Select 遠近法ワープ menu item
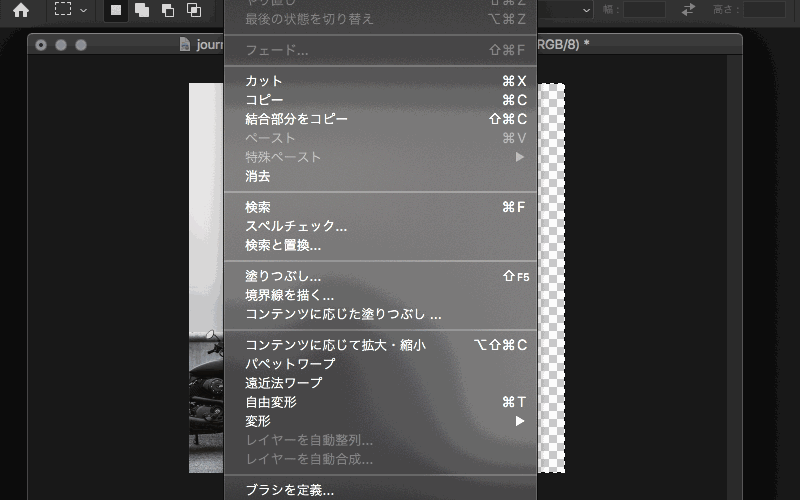 (x=381, y=383)
